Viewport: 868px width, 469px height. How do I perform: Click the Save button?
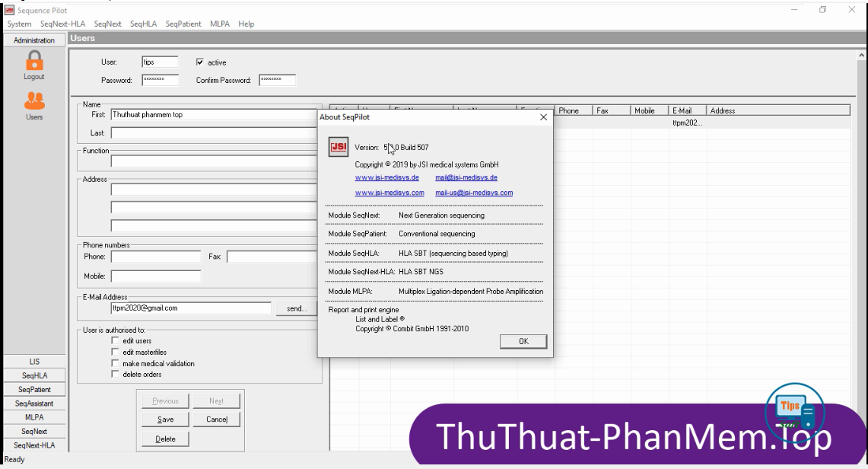165,420
